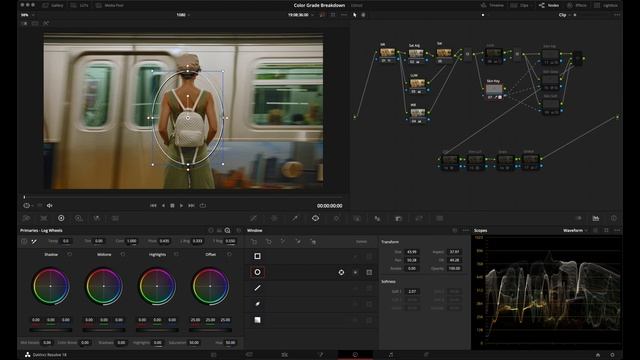
Task: Edit the Temp value field
Action: [x=66, y=241]
